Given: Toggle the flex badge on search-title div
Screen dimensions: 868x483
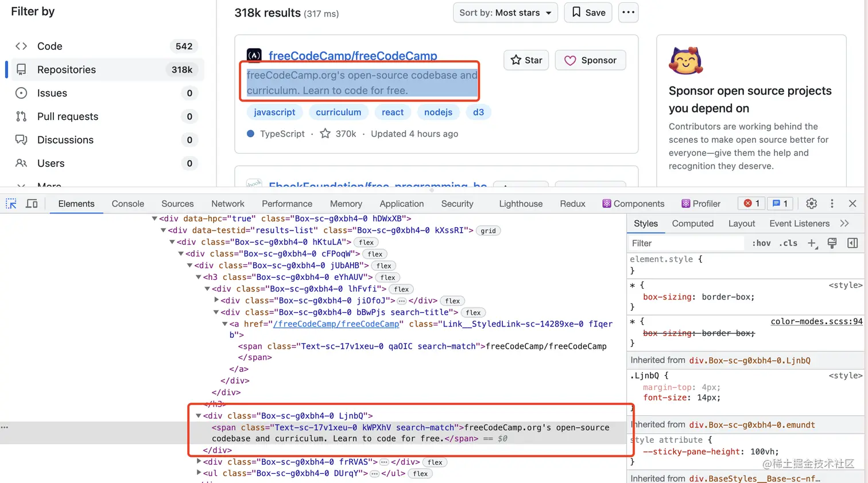Looking at the screenshot, I should 474,313.
